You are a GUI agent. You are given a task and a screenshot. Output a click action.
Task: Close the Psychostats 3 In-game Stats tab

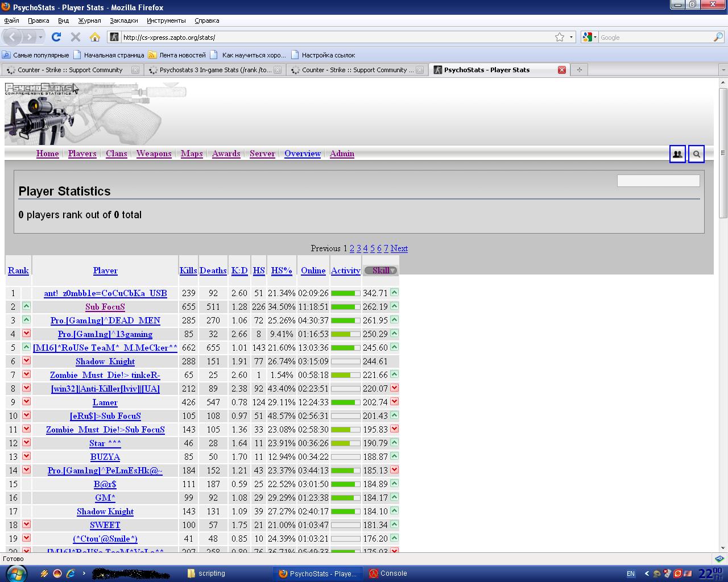278,70
